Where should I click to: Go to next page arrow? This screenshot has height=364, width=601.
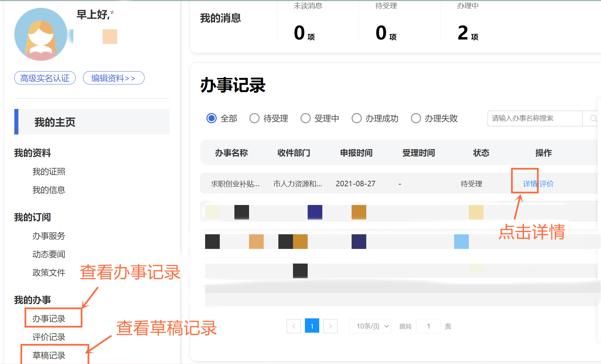tap(330, 326)
